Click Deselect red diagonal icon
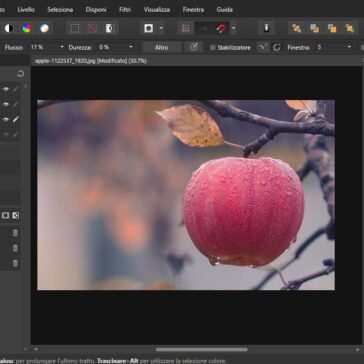 (92, 28)
